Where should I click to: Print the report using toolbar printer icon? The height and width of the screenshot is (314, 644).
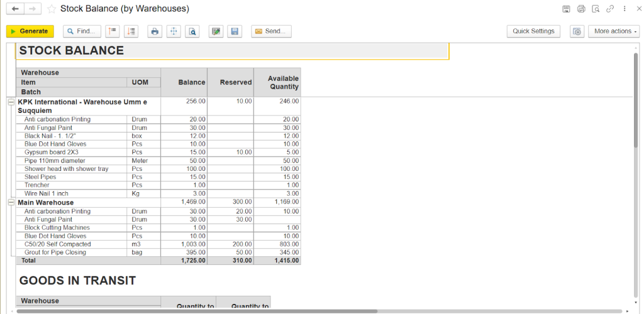pos(155,31)
